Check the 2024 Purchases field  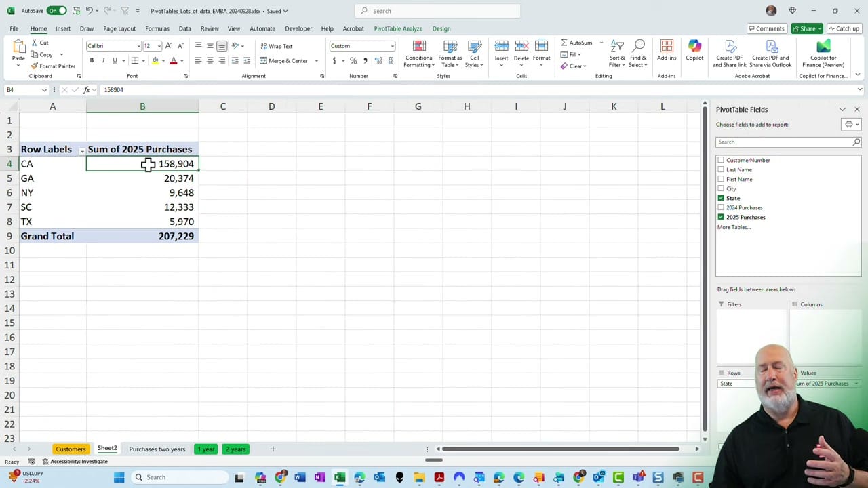[720, 207]
